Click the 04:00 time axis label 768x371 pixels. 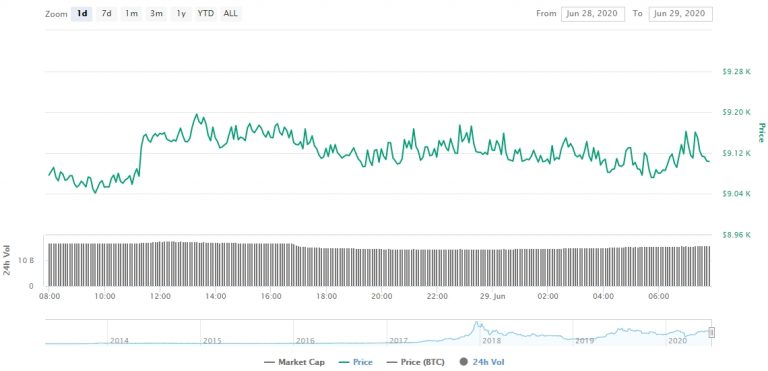click(603, 297)
